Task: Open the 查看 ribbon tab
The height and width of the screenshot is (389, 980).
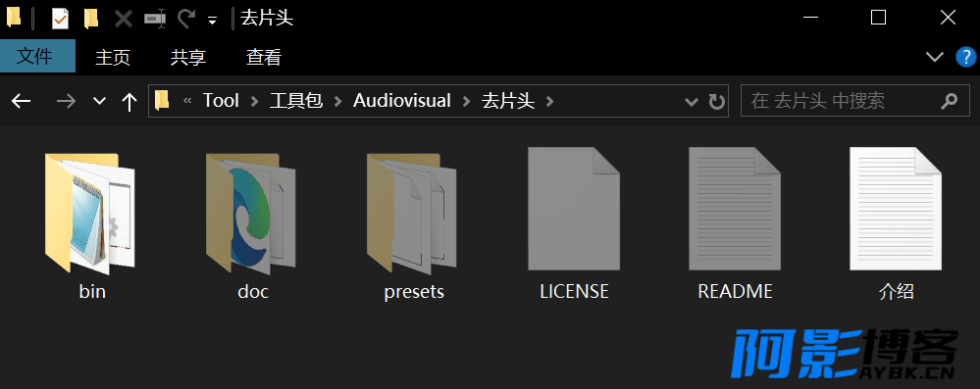Action: [x=264, y=58]
